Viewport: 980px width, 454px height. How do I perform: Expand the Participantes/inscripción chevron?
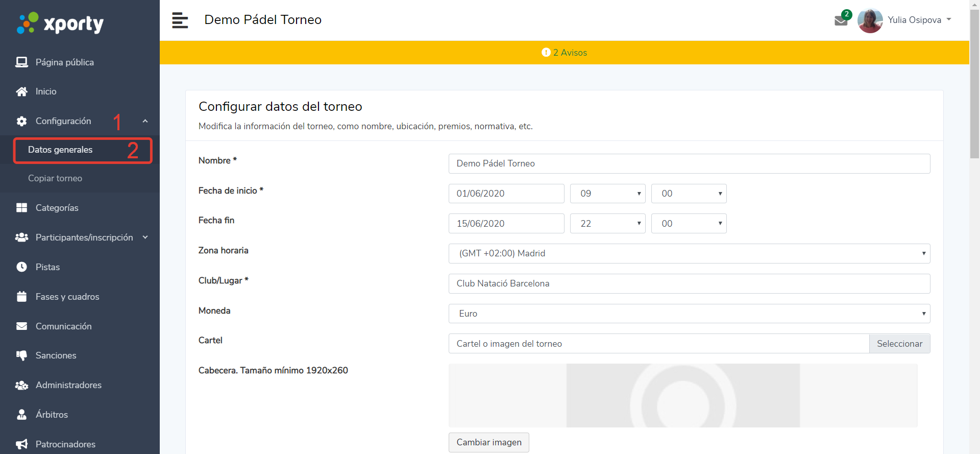(145, 237)
